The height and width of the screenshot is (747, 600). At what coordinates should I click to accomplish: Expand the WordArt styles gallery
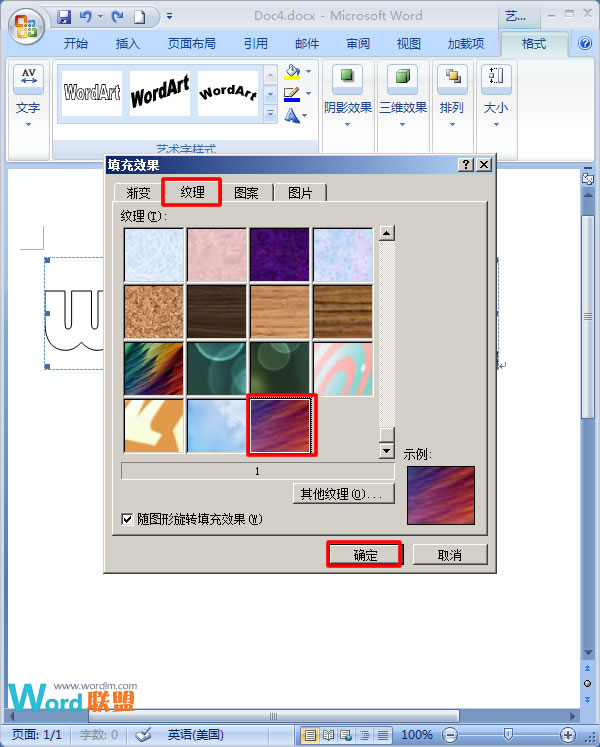tap(270, 114)
